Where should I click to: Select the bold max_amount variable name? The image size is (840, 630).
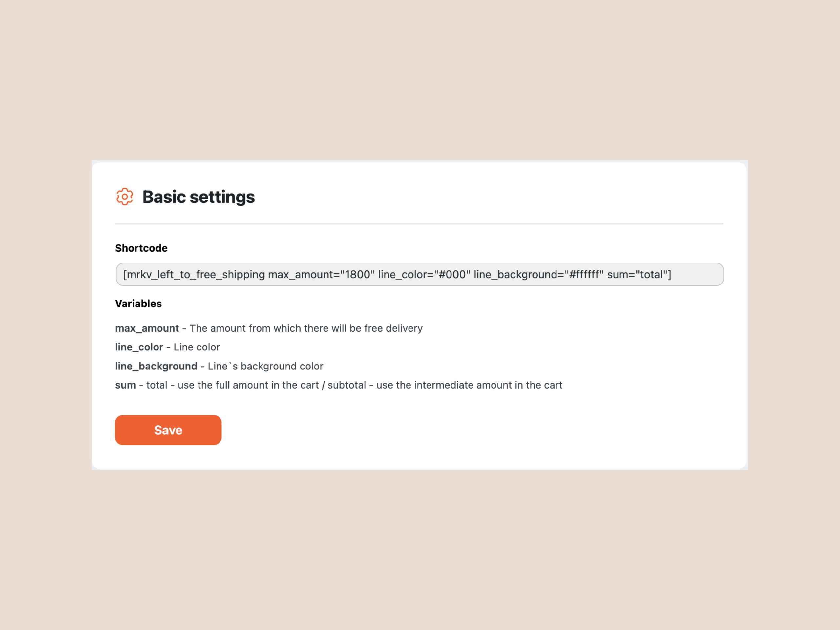pos(147,328)
